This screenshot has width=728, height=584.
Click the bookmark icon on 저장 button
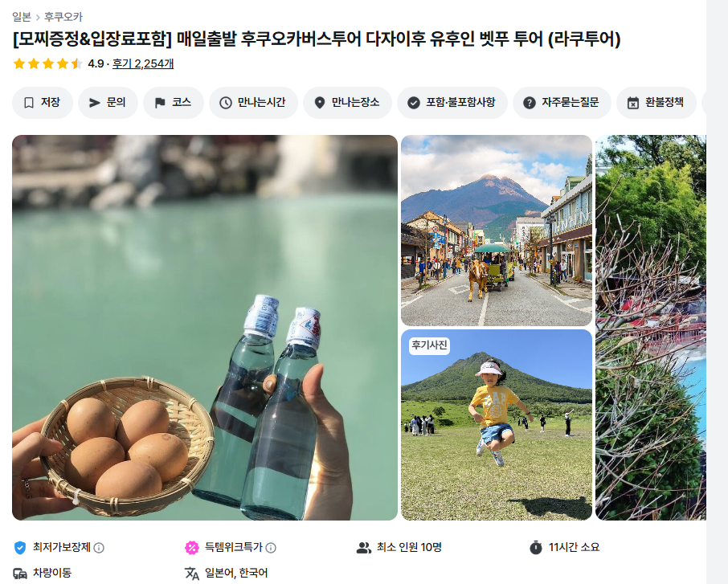click(29, 103)
